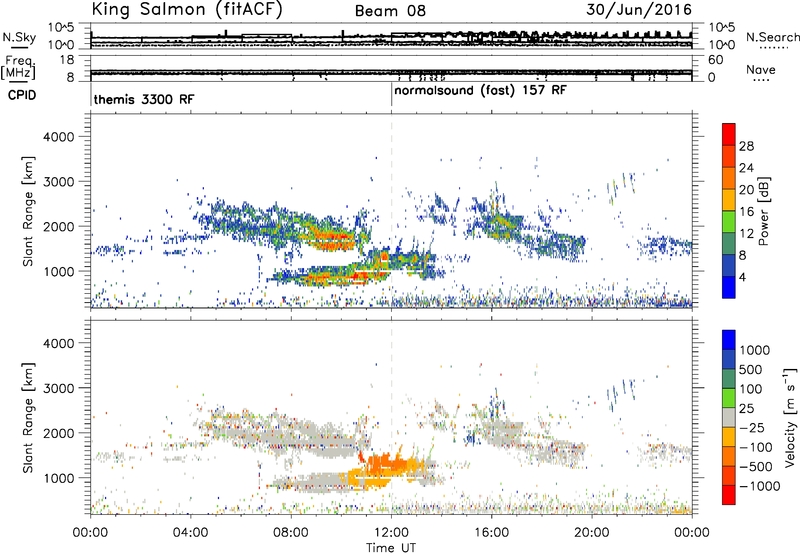Click the 'Time UT' axis title
Screen dimensions: 800x554
[391, 548]
